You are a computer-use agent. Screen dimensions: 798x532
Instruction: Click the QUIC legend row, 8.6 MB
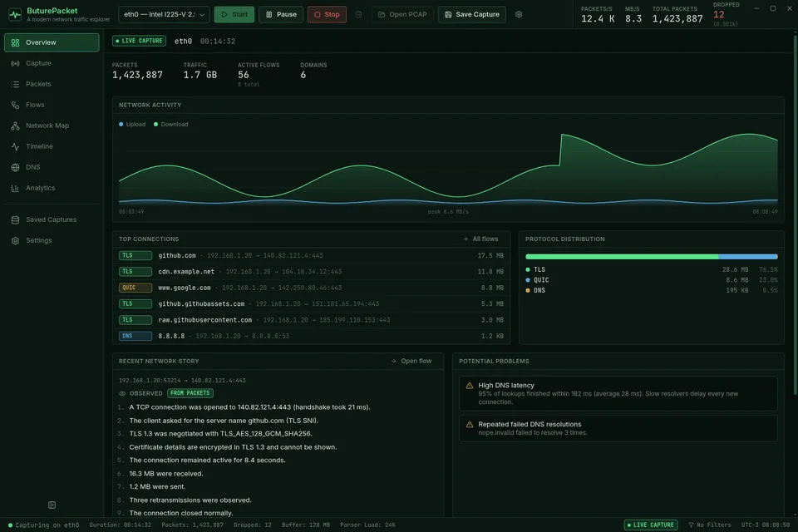click(652, 280)
